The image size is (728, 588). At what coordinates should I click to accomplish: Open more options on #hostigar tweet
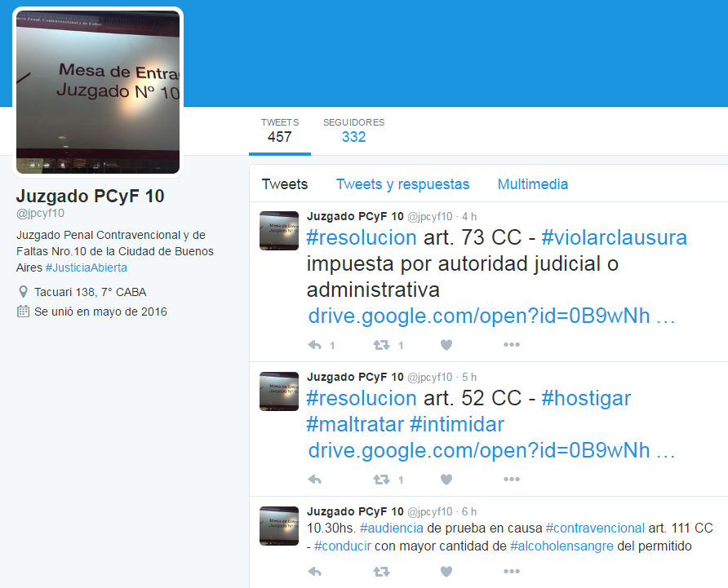click(512, 480)
